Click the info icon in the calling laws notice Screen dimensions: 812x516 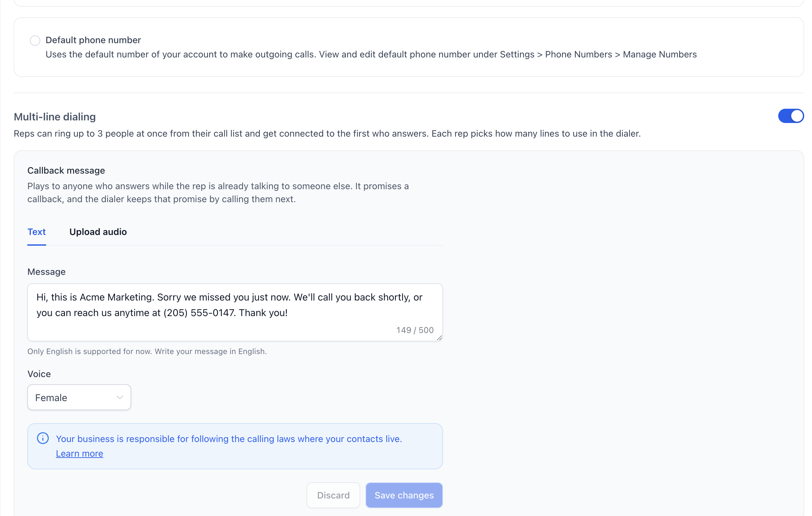point(43,438)
